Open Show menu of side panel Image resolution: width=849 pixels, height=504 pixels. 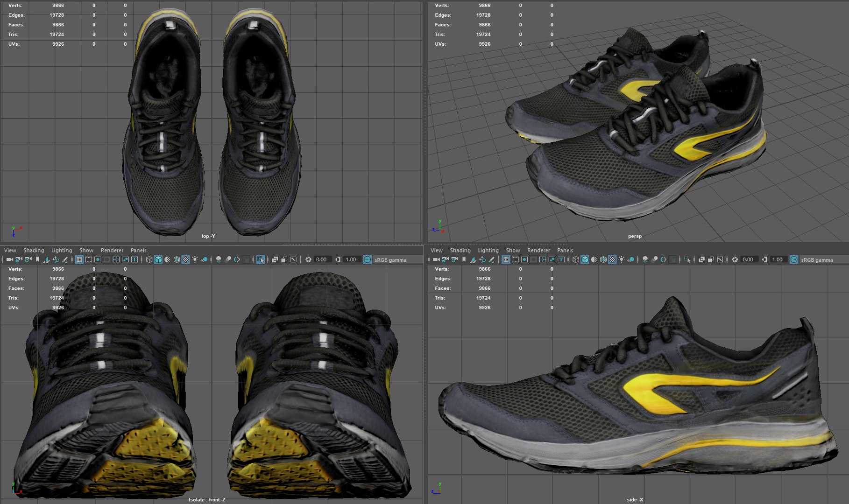(x=513, y=250)
